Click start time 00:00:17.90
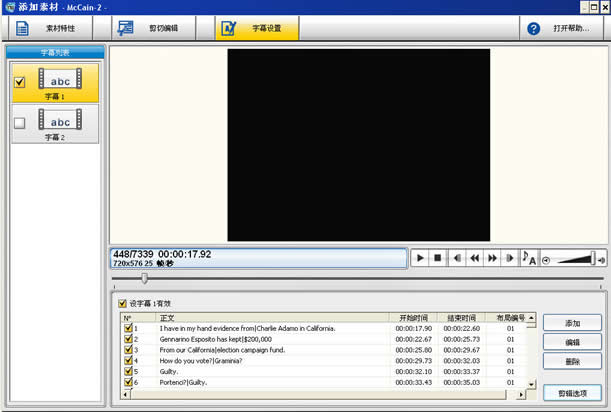Screen dimensions: 611x412 pyautogui.click(x=413, y=329)
